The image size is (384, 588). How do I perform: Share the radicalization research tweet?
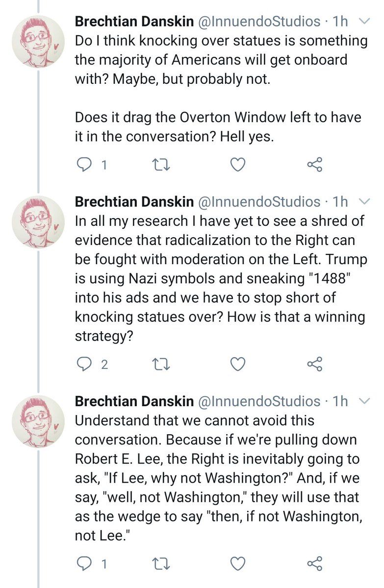[x=314, y=364]
